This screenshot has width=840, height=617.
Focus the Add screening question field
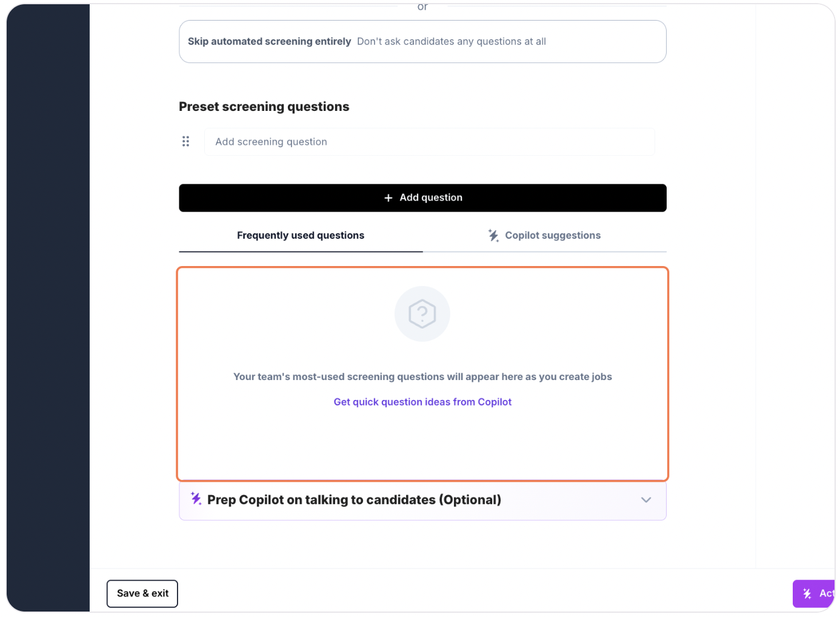430,142
